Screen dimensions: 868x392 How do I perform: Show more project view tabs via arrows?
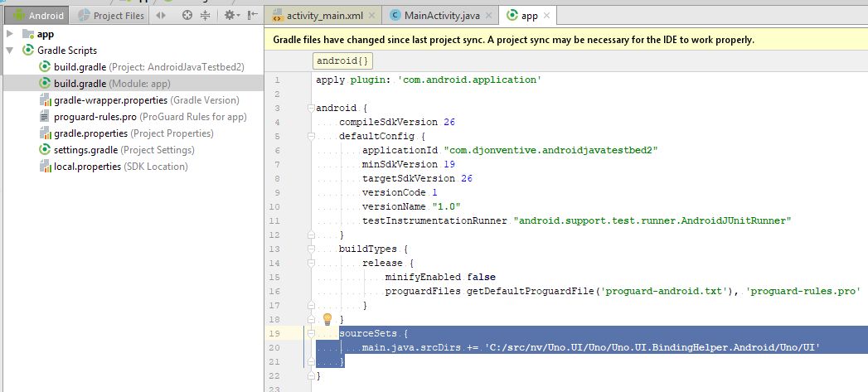(161, 16)
